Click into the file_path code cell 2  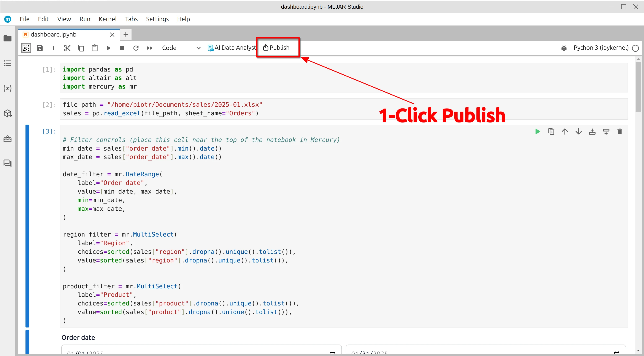(344, 109)
